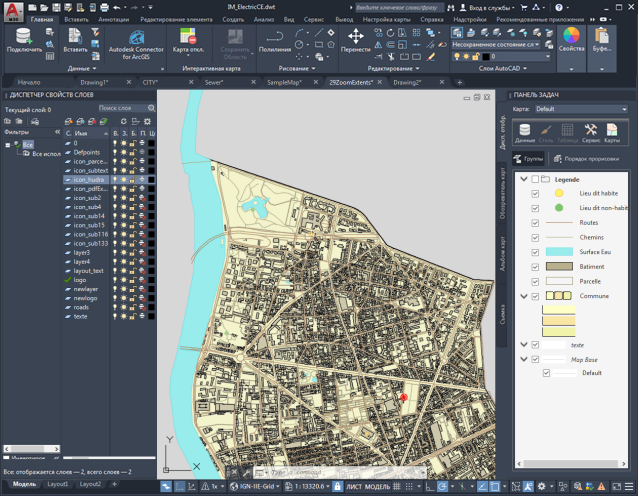Image resolution: width=638 pixels, height=496 pixels.
Task: Toggle the Surface Eau layer checkbox
Action: click(536, 252)
